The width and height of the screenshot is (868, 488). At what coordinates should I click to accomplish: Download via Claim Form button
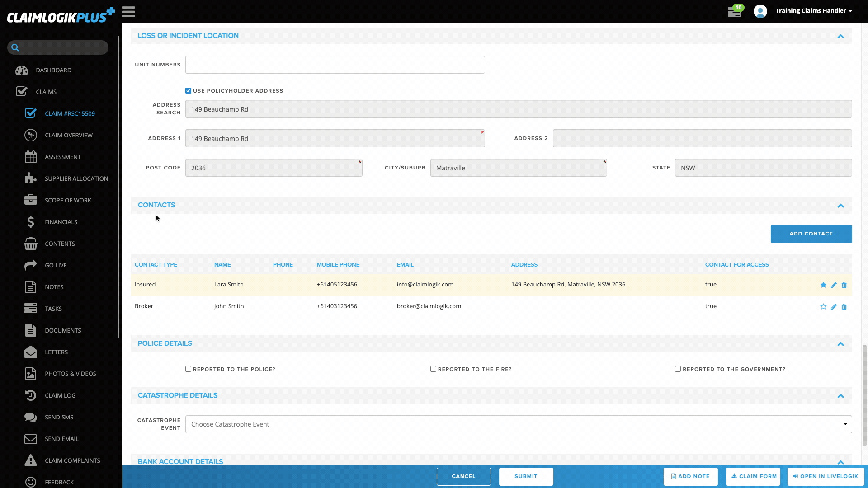pyautogui.click(x=753, y=476)
